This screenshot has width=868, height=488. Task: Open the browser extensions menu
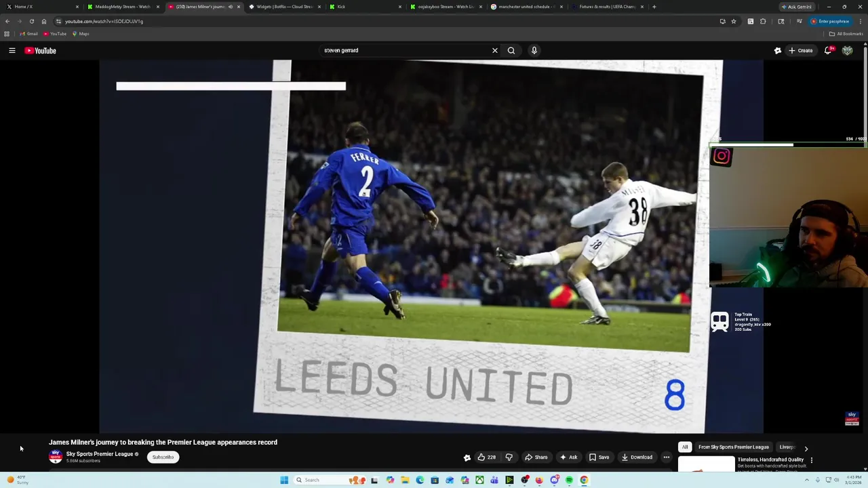763,21
